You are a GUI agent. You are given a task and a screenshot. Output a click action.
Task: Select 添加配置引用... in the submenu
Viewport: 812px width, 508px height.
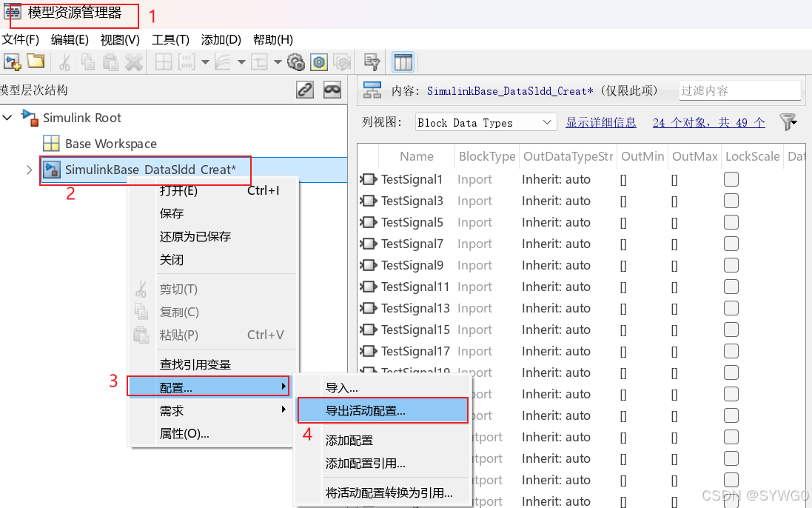click(383, 464)
